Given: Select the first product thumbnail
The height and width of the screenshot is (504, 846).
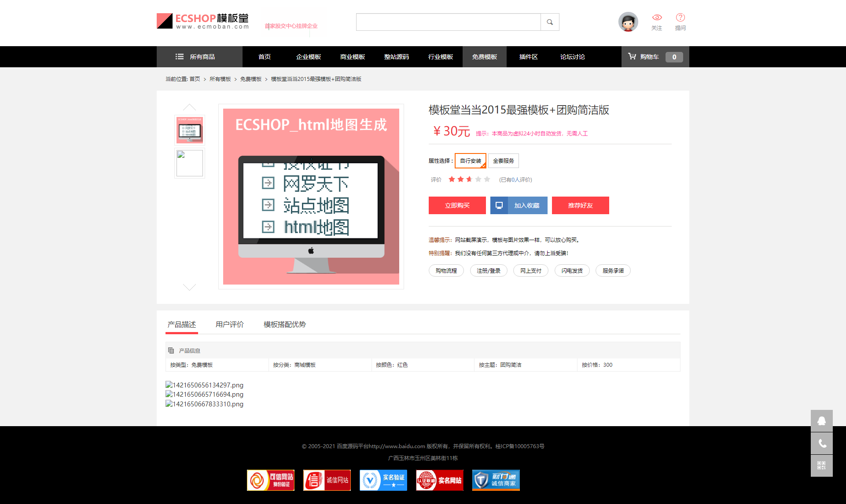Looking at the screenshot, I should coord(190,130).
